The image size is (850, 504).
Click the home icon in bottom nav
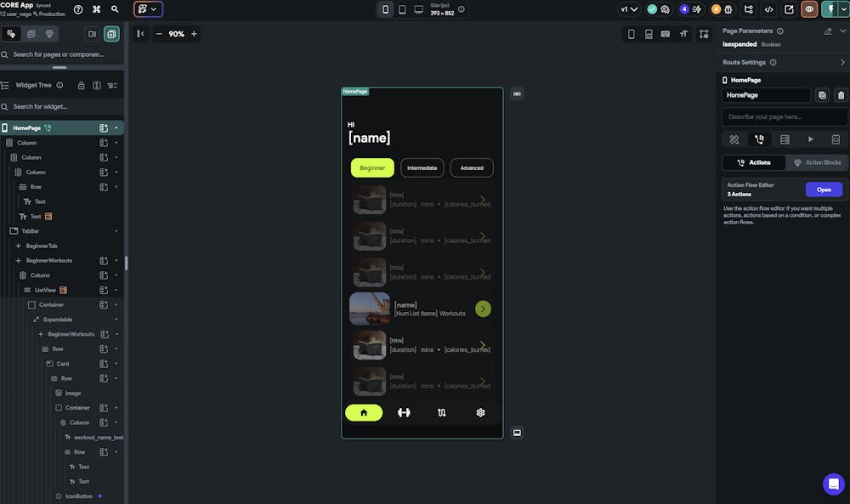click(364, 412)
